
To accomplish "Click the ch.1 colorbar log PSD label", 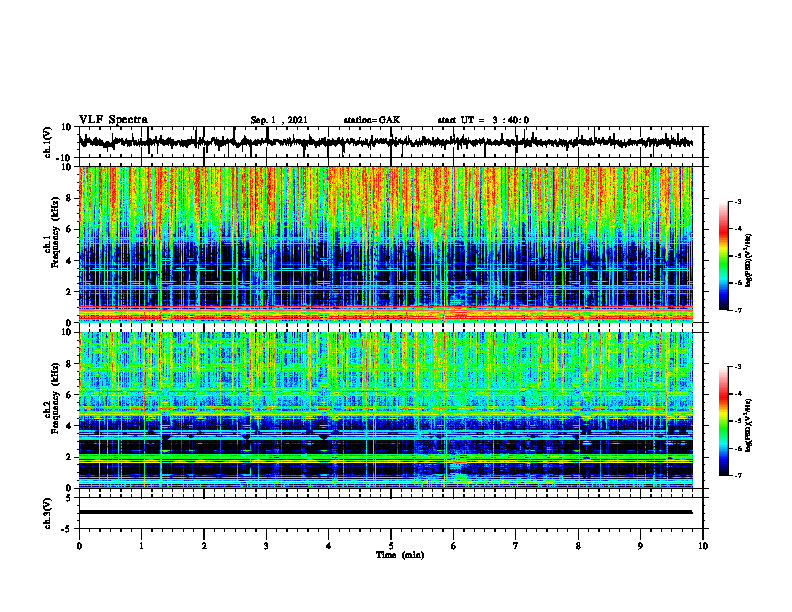I will (x=748, y=260).
